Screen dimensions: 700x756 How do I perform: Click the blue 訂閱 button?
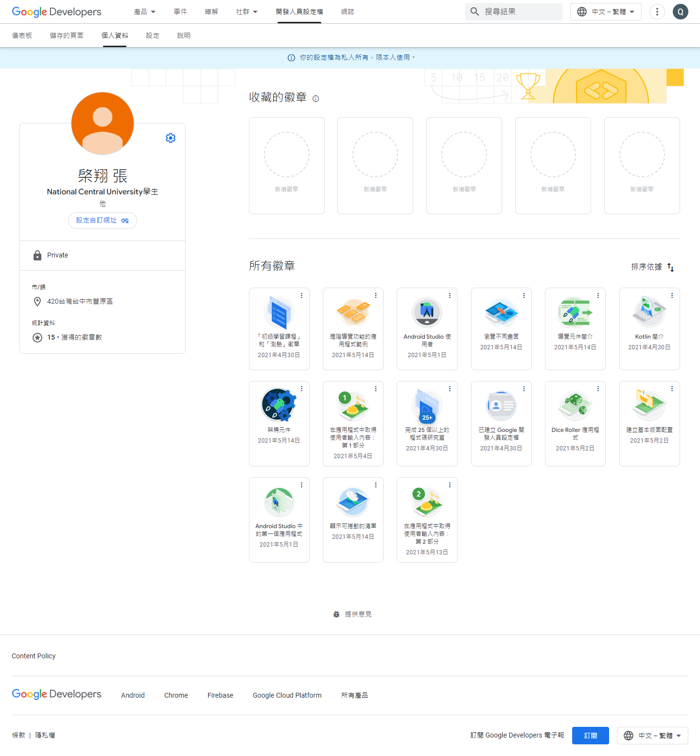click(x=590, y=736)
